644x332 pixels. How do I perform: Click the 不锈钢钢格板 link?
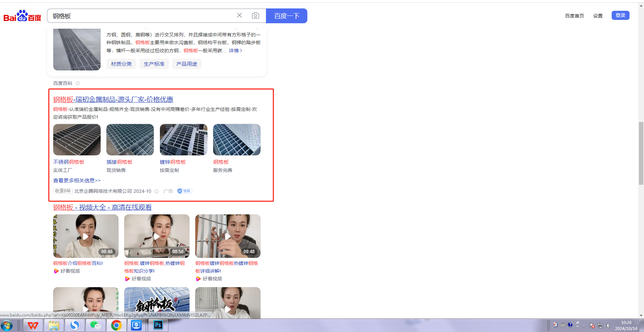(69, 162)
